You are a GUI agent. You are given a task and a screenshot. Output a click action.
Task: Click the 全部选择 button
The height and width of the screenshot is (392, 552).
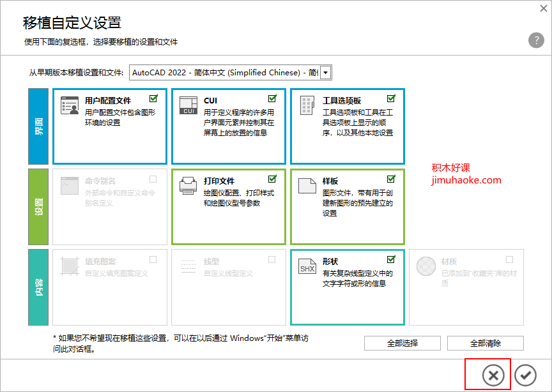[x=402, y=343]
